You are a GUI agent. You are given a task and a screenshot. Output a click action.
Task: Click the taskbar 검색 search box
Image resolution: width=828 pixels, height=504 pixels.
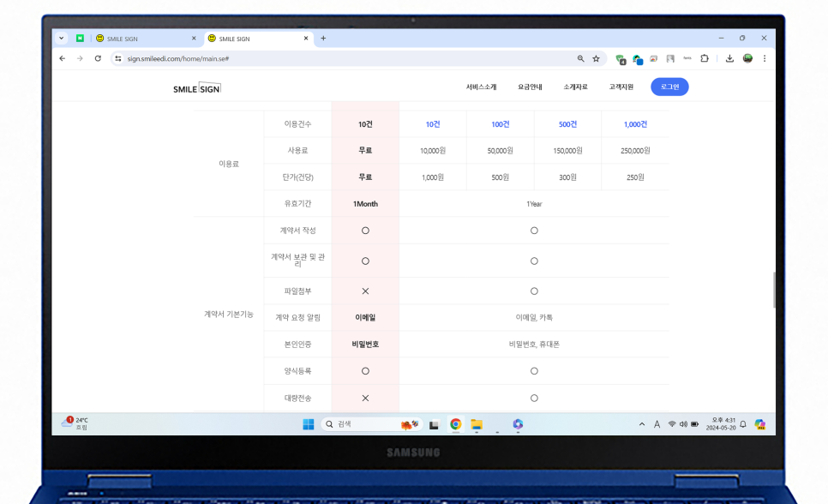[x=372, y=424]
